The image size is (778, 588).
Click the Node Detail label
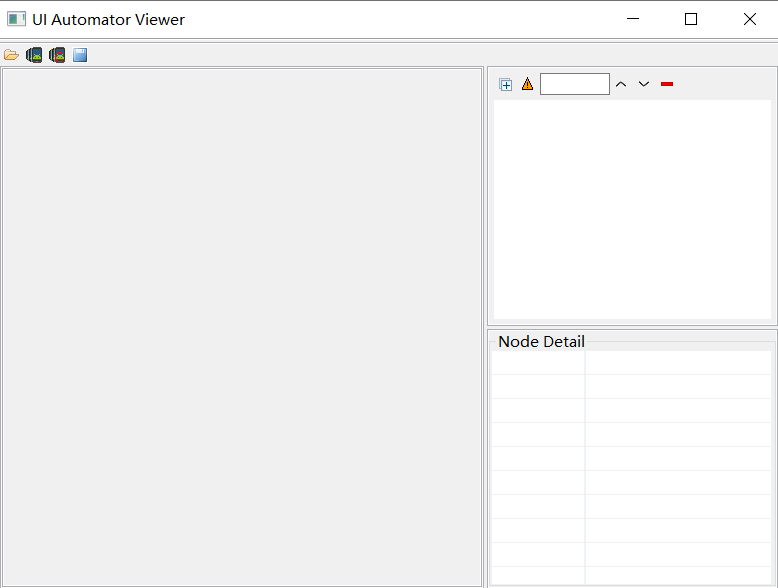click(541, 341)
